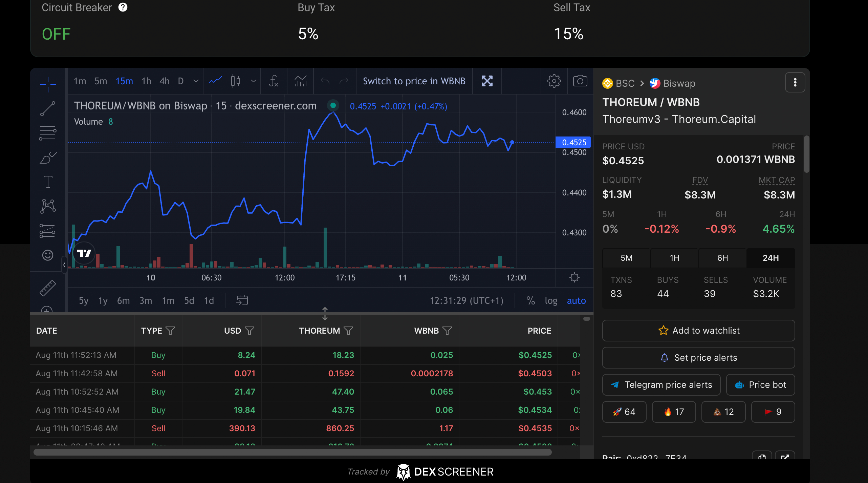Select the trend line drawing tool
The image size is (868, 483).
click(x=48, y=108)
